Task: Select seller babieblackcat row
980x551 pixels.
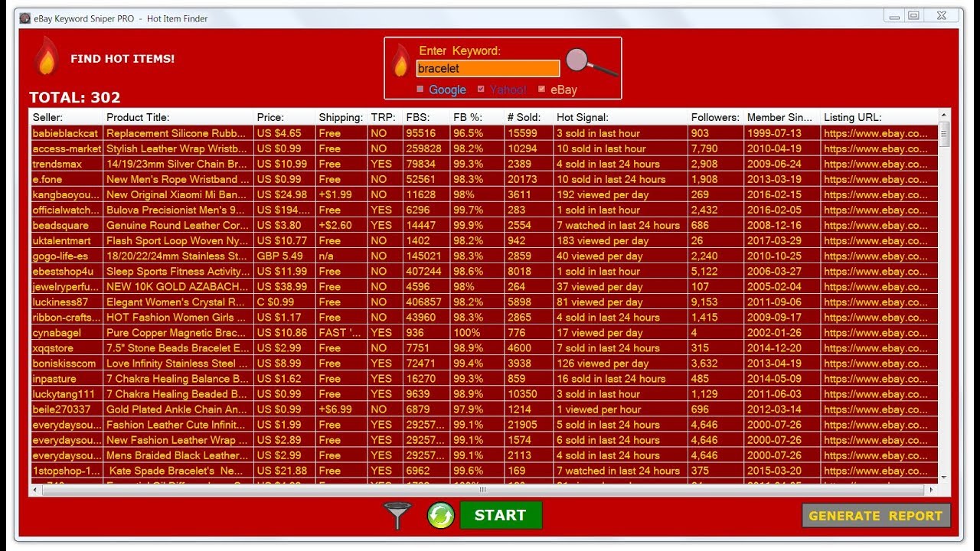Action: [x=484, y=133]
